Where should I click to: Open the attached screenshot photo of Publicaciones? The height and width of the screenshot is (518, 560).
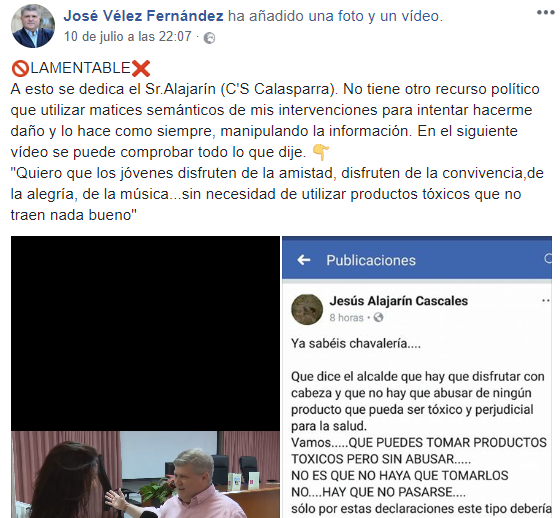pyautogui.click(x=417, y=377)
